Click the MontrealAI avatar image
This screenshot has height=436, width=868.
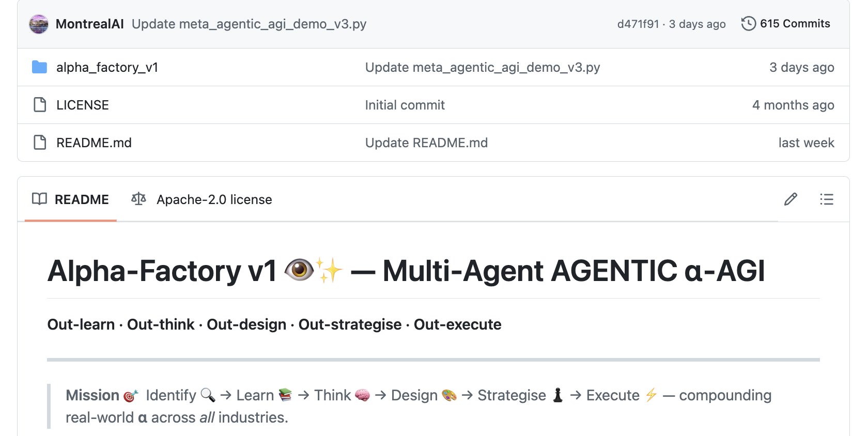pyautogui.click(x=39, y=24)
